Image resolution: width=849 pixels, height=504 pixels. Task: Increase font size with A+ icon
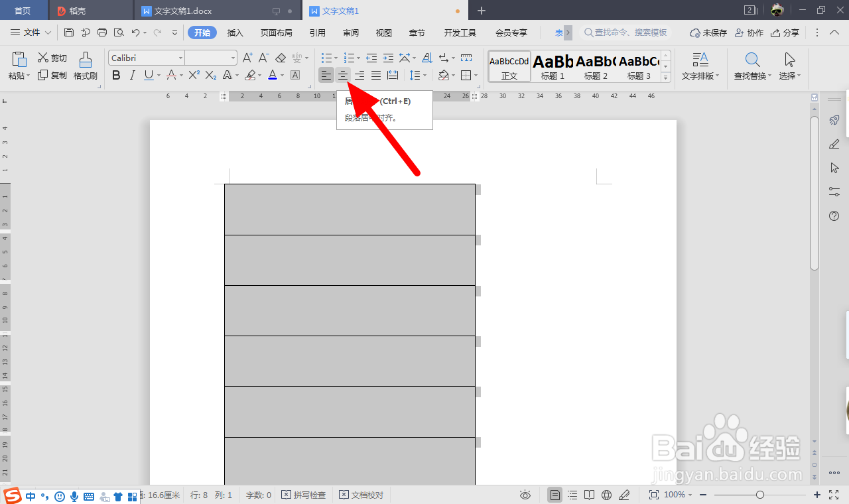click(x=247, y=58)
